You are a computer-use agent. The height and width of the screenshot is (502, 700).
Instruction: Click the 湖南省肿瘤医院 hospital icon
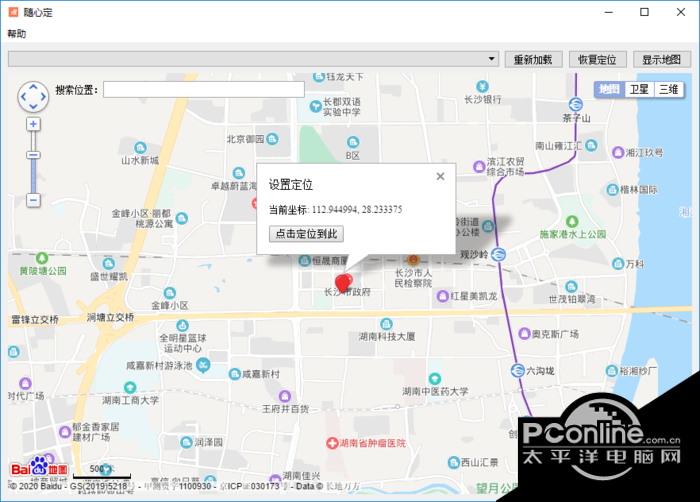pyautogui.click(x=332, y=443)
